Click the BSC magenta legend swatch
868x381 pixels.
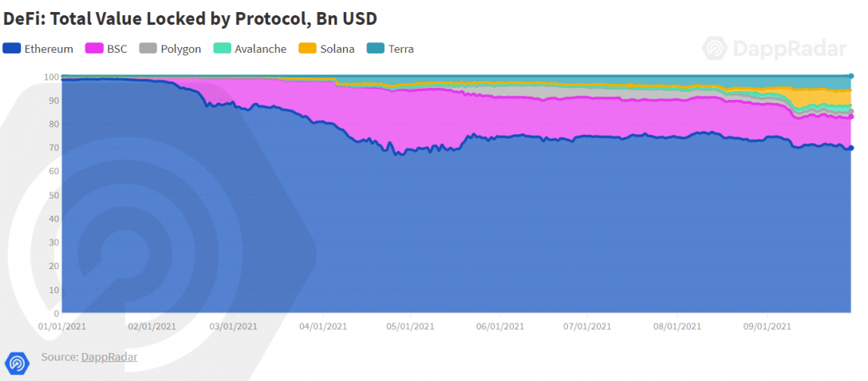coord(95,49)
